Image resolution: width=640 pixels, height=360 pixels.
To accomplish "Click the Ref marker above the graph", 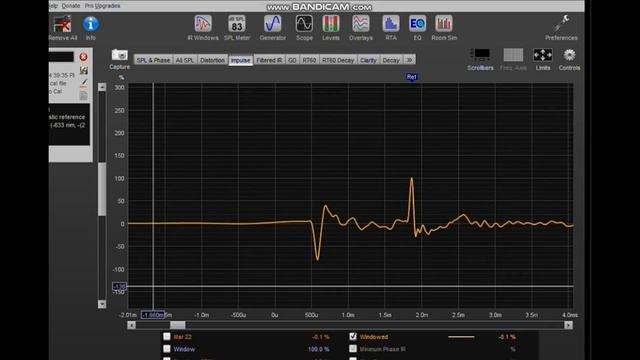I will tap(411, 77).
